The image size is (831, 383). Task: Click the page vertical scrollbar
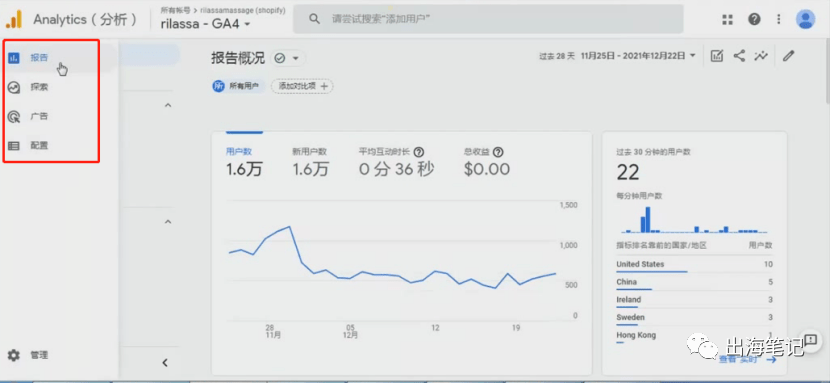[x=827, y=72]
